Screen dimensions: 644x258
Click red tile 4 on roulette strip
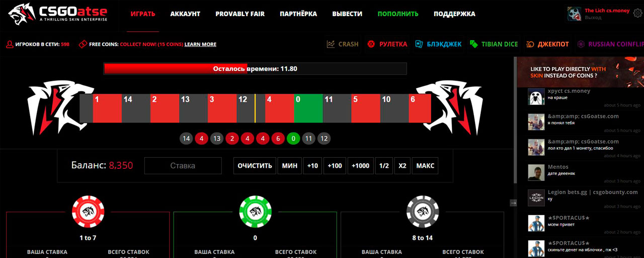tap(279, 108)
